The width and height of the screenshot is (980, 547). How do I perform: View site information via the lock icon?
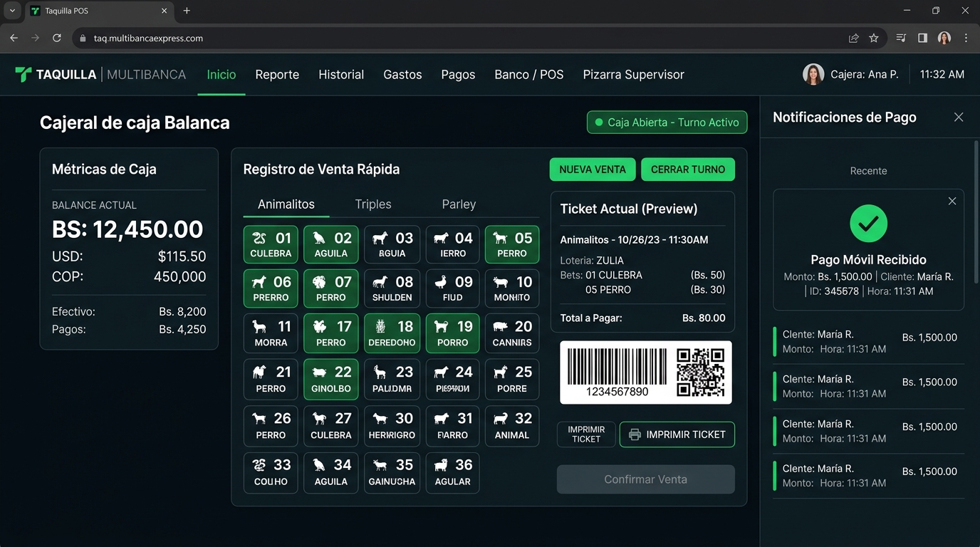click(x=83, y=38)
